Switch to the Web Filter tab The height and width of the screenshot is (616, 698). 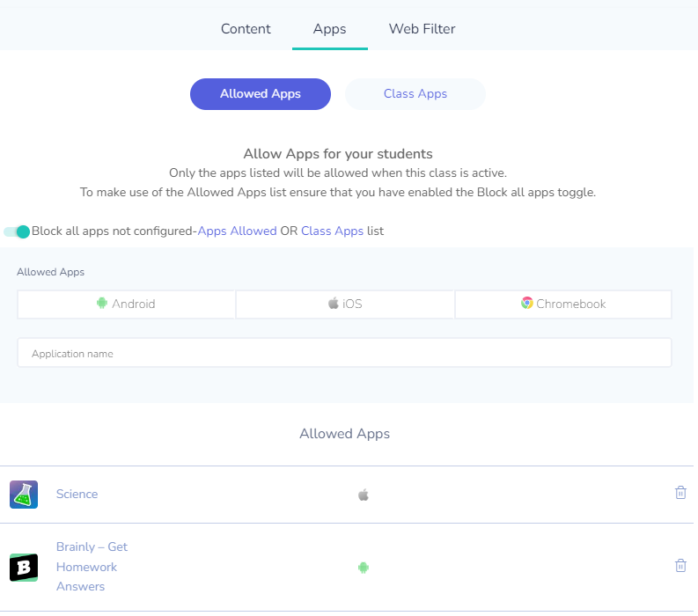[422, 29]
